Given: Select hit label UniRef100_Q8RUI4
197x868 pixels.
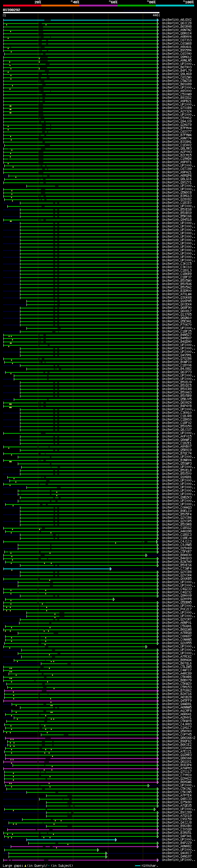Looking at the screenshot, I should pyautogui.click(x=176, y=33).
